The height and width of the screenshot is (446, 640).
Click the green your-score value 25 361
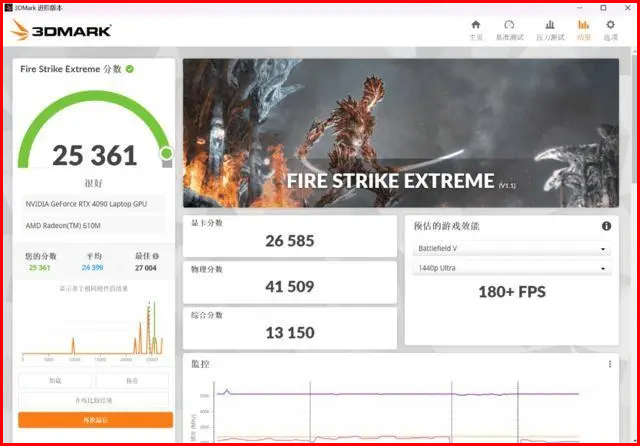coord(40,268)
